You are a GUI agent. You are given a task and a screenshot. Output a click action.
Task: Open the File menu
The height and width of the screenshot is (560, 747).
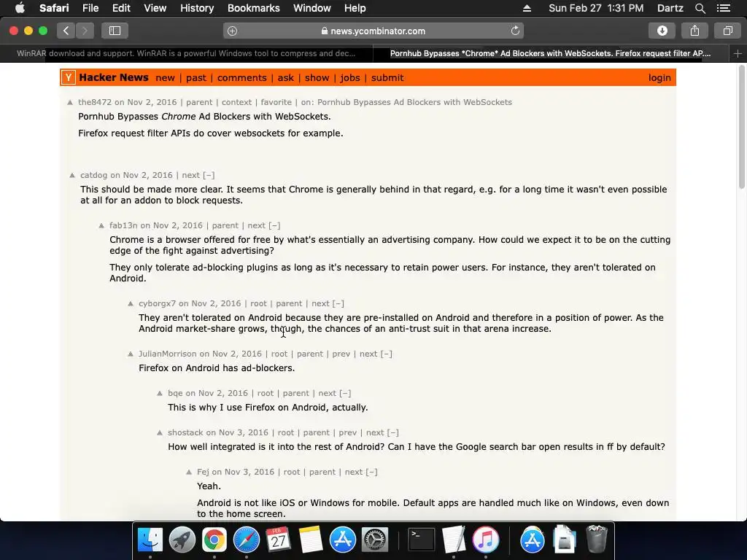coord(90,8)
